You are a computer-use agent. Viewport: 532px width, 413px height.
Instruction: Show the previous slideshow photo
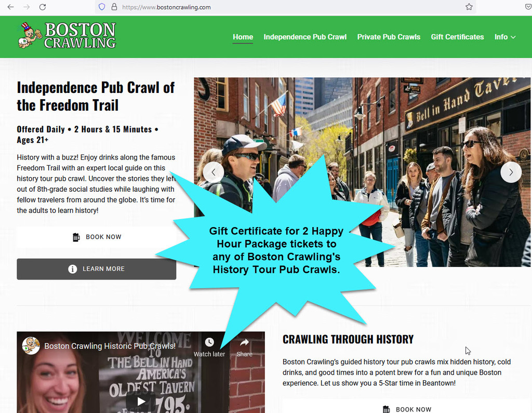pyautogui.click(x=214, y=172)
